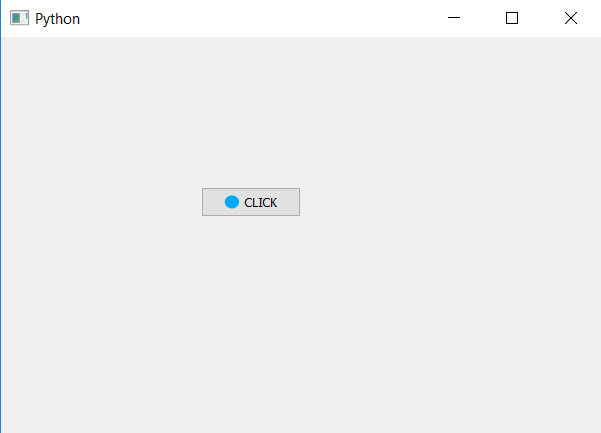Click the Python title text
601x433 pixels.
coord(57,19)
